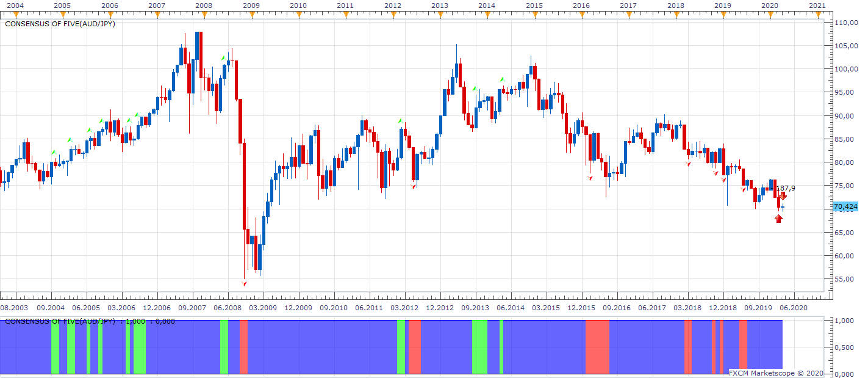
Task: Click the 06.2005 date axis label
Action: point(87,308)
